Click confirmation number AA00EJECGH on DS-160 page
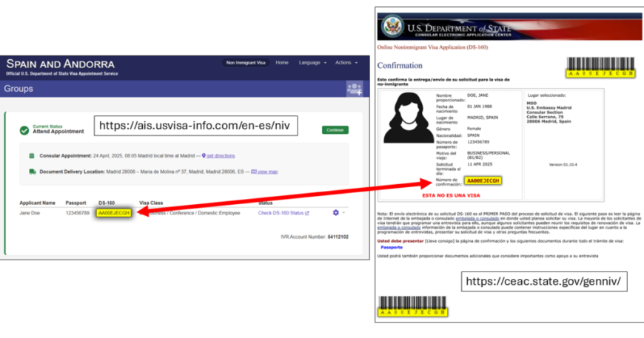Screen dimensions: 644x338 [483, 181]
